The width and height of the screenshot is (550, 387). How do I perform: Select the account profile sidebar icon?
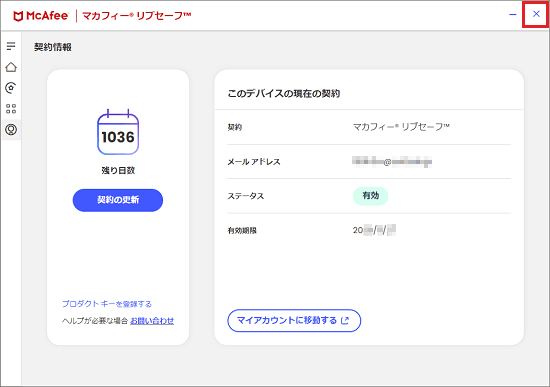point(11,129)
